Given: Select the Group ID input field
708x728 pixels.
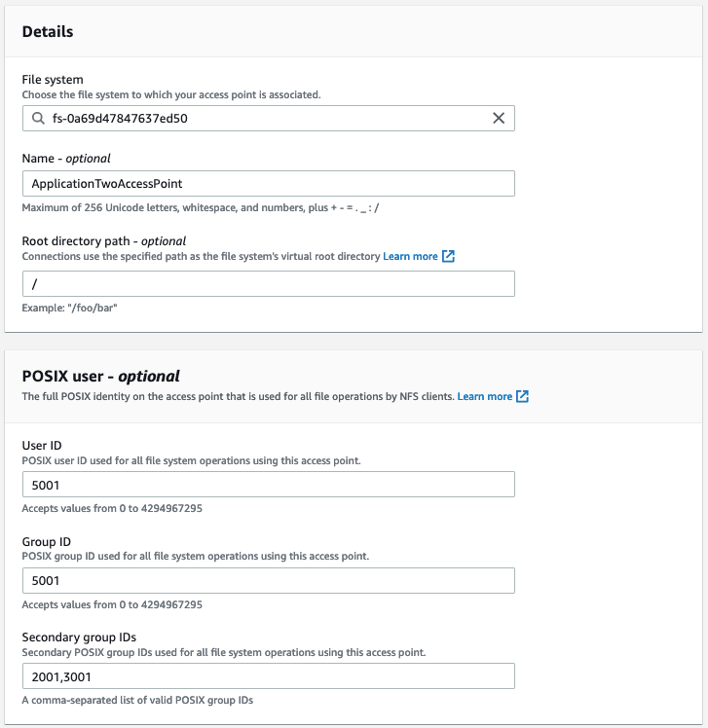Looking at the screenshot, I should pyautogui.click(x=268, y=580).
